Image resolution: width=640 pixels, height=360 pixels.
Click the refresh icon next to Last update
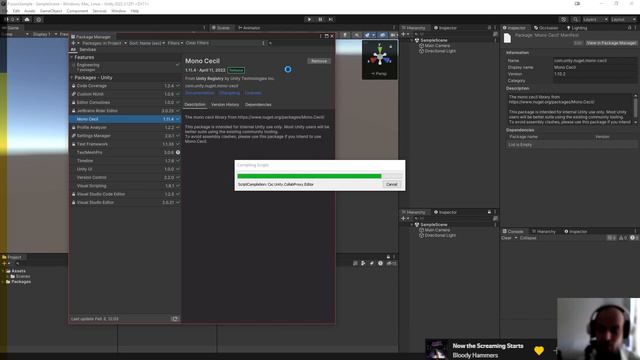click(x=175, y=319)
